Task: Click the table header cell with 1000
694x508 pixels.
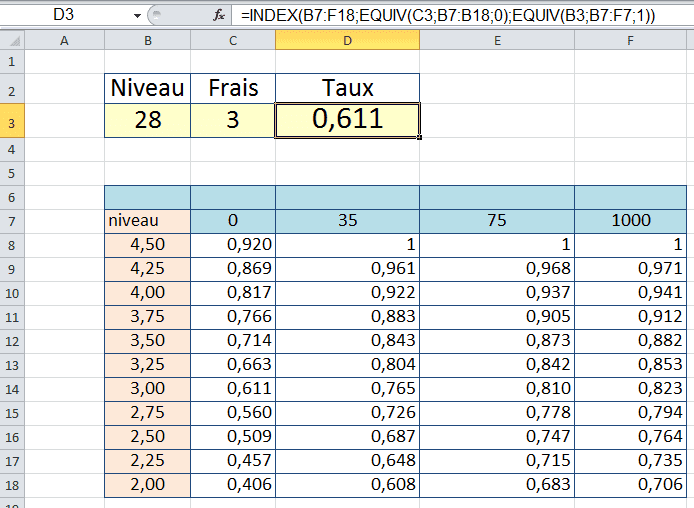Action: point(630,221)
